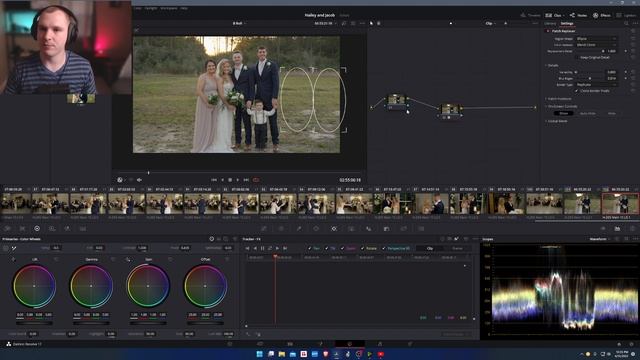This screenshot has height=360, width=640.
Task: Click the Gain color wheel
Action: coord(148,286)
